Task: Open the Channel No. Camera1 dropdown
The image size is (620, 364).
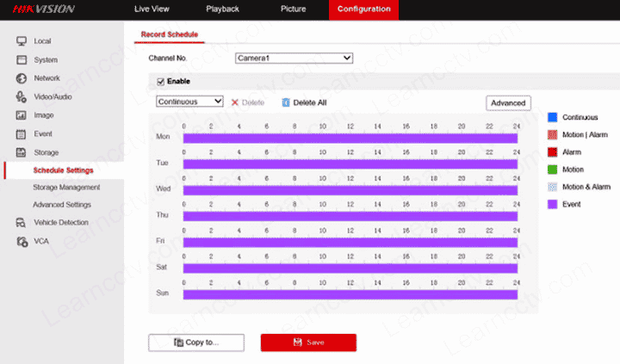Action: (294, 58)
